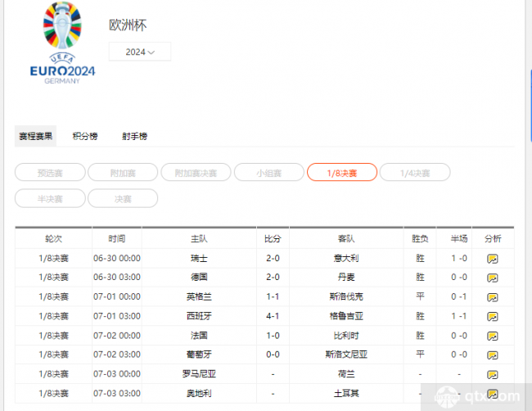Open analysis icon for 葡萄牙 vs 斯洛文尼亚 match
532x411 pixels.
pos(492,355)
